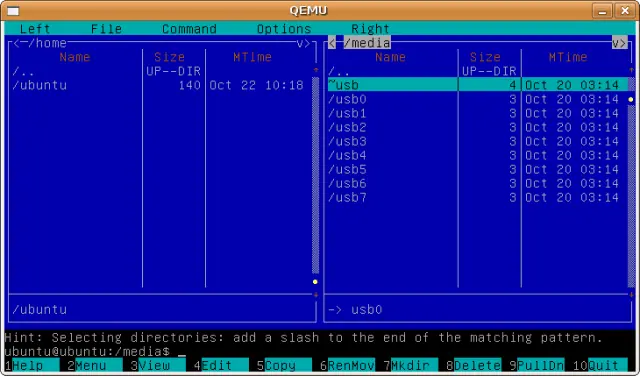
Task: Sort left panel by MTime column header
Action: (x=252, y=57)
